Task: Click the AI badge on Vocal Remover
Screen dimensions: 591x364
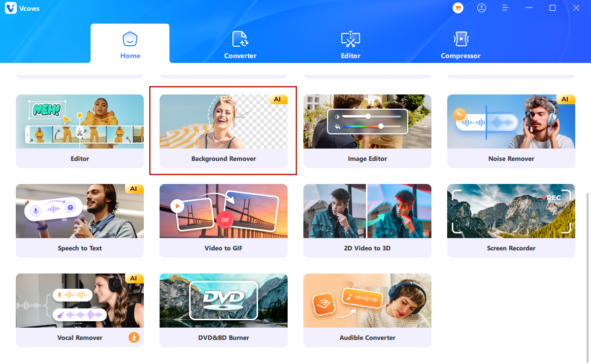Action: tap(134, 278)
